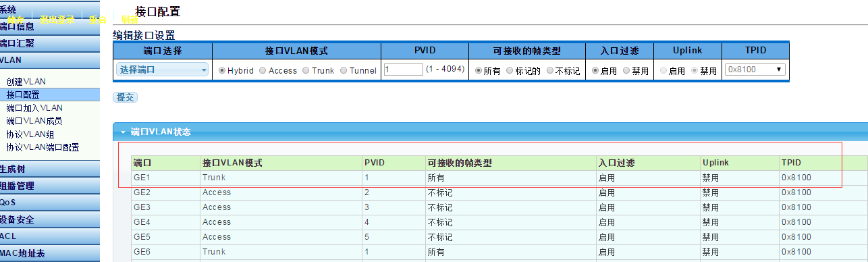Click the PVID input field
The image size is (868, 262).
click(404, 70)
